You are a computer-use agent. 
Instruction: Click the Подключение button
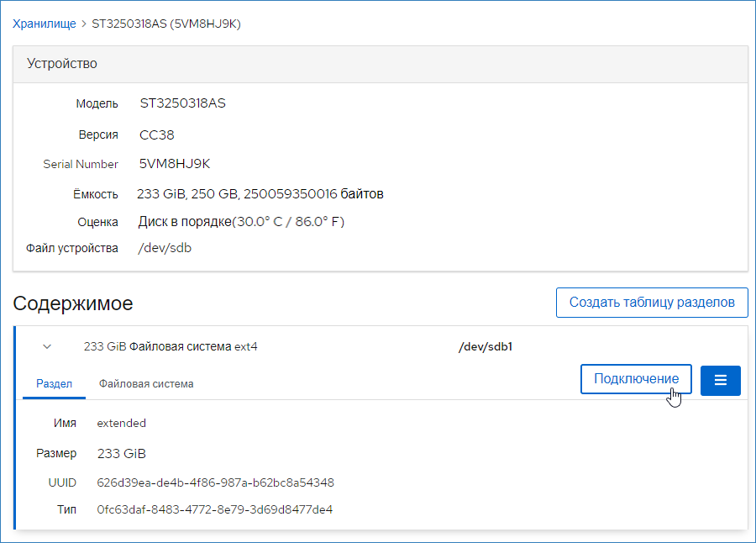[635, 379]
